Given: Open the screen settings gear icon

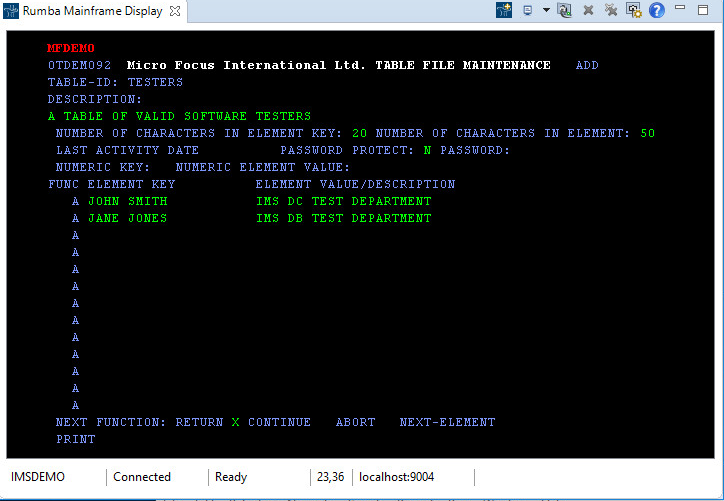Looking at the screenshot, I should tap(634, 10).
